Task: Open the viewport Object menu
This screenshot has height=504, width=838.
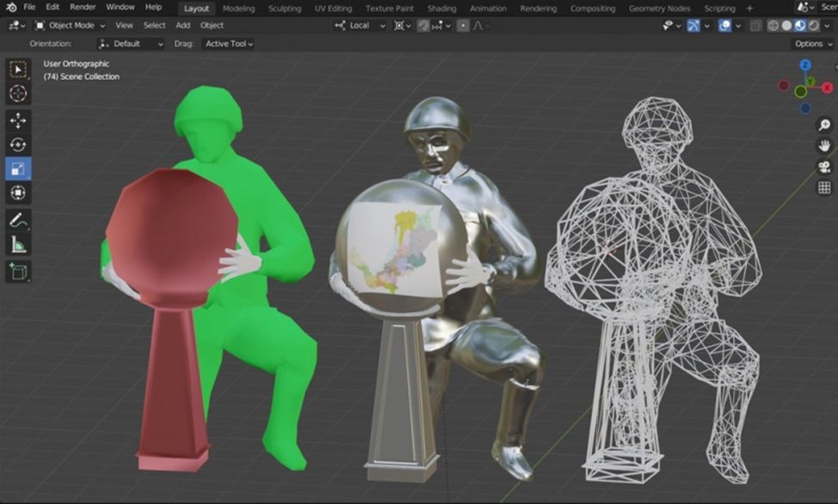Action: tap(212, 25)
